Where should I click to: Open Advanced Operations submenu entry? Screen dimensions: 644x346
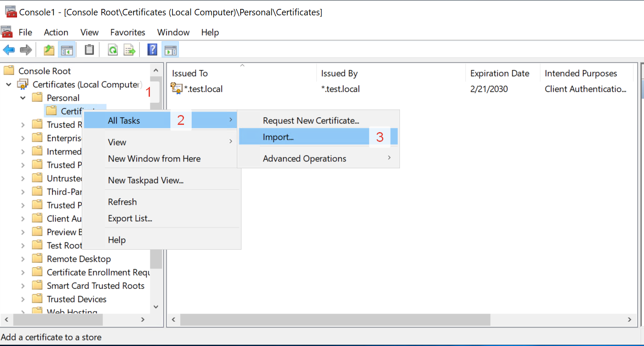(318, 159)
